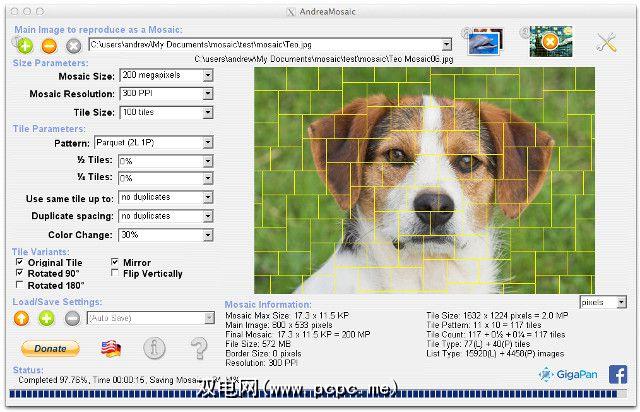Click the Tile Count 117 tiles text
The image size is (640, 412).
point(496,334)
